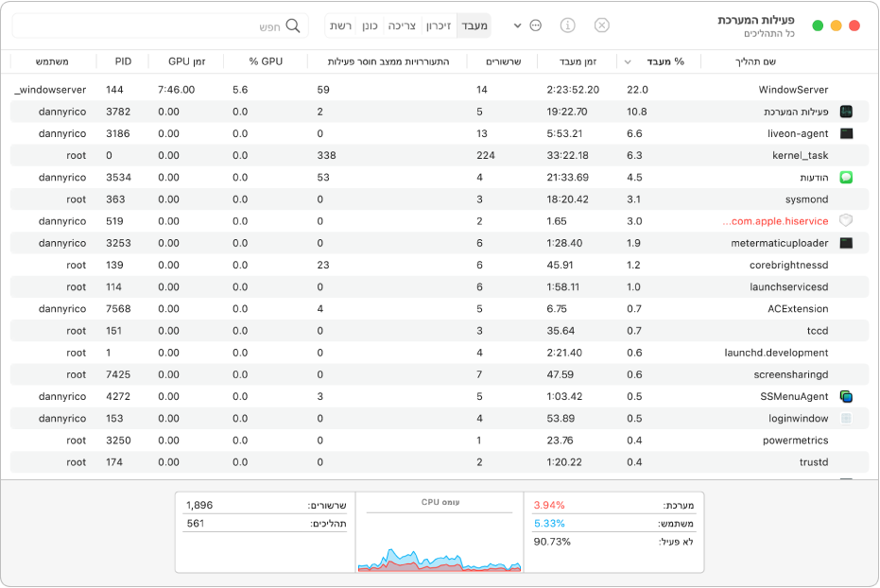Switch to the כונן tab
The width and height of the screenshot is (880, 588).
click(370, 26)
